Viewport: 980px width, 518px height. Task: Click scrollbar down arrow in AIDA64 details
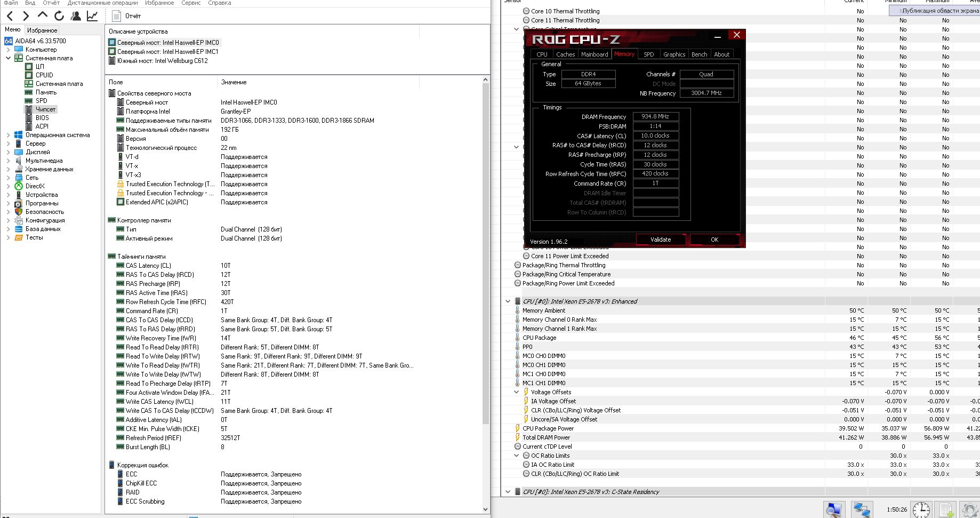(x=485, y=509)
